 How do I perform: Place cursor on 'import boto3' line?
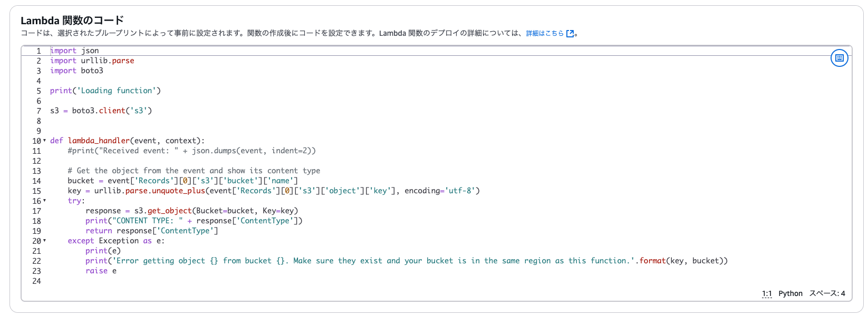(76, 71)
